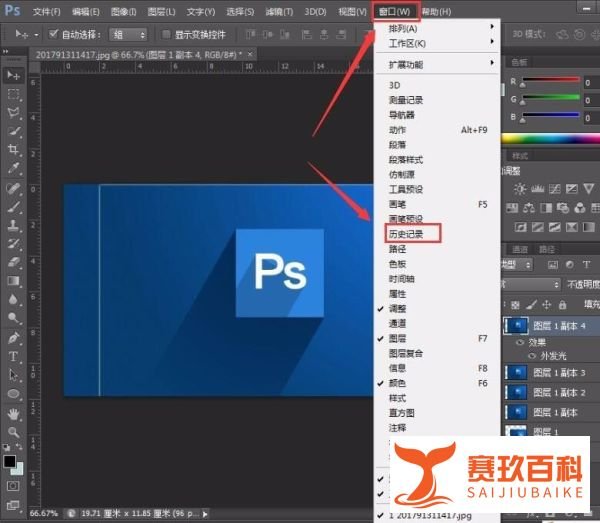Select the Zoom tool in the toolbox
Viewport: 600px width, 523px height.
(x=13, y=432)
